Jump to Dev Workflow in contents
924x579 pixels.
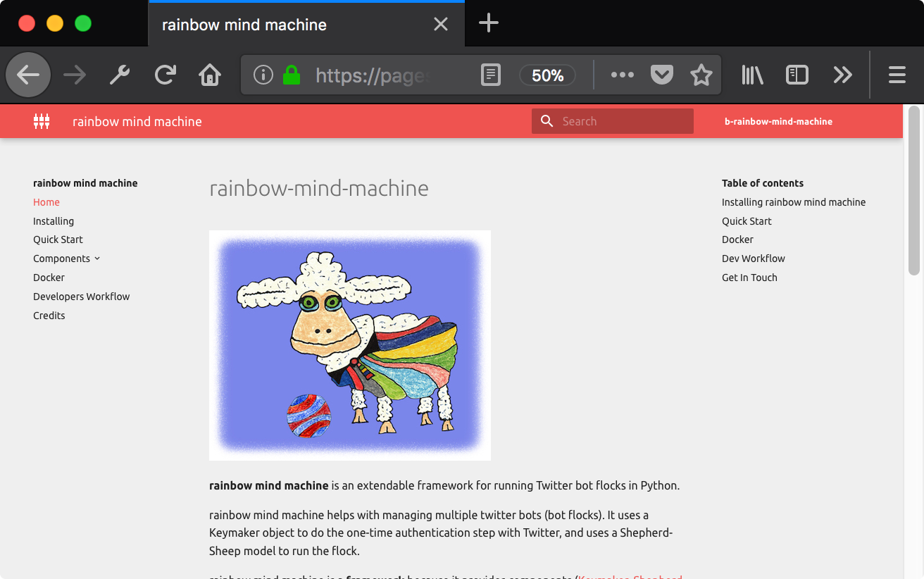coord(753,259)
